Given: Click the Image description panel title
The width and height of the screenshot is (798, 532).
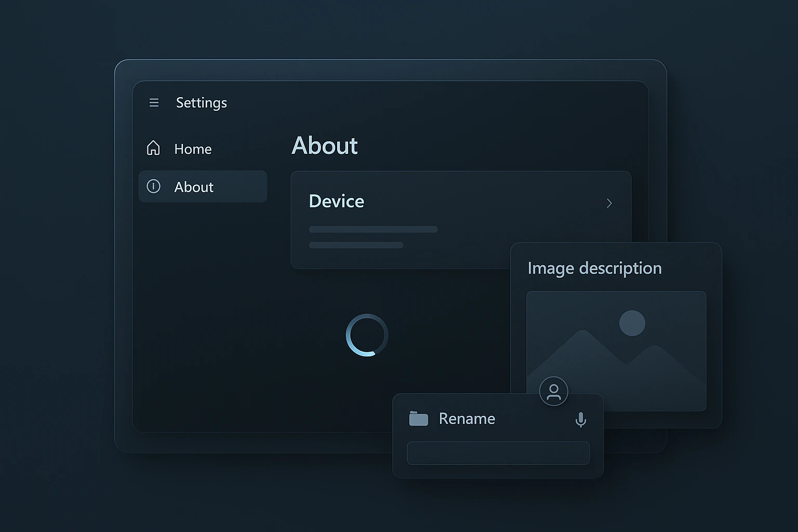Looking at the screenshot, I should (x=594, y=268).
